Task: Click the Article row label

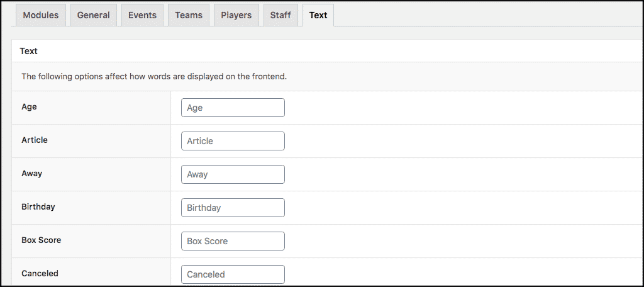Action: (x=35, y=140)
